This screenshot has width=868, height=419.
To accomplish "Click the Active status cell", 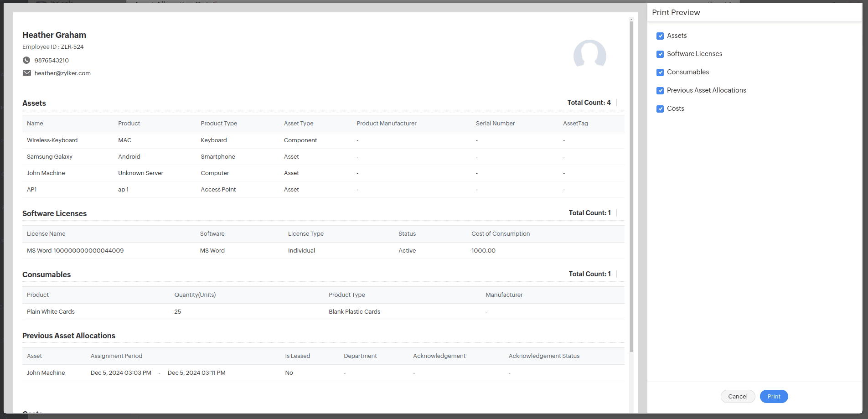I will pos(407,251).
